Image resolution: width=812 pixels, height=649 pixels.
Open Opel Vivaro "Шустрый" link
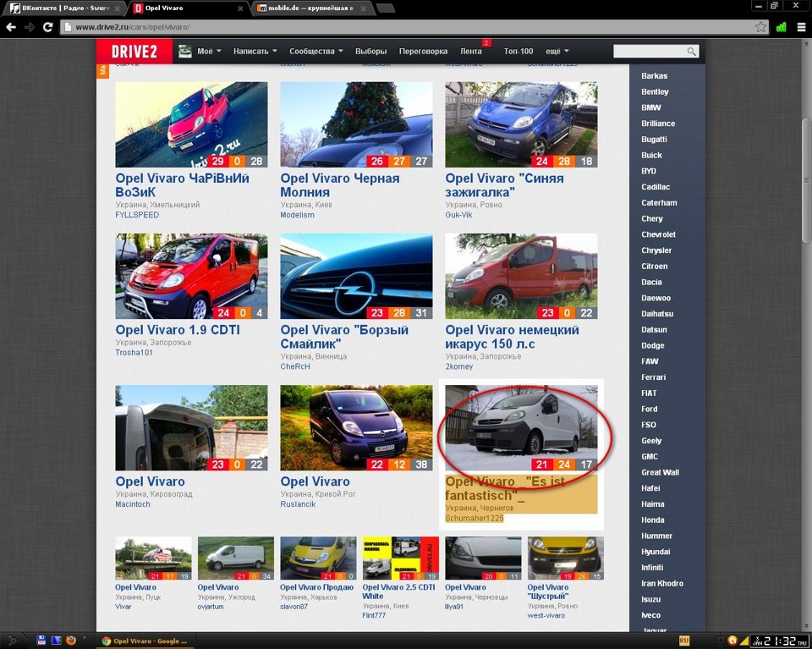click(548, 591)
